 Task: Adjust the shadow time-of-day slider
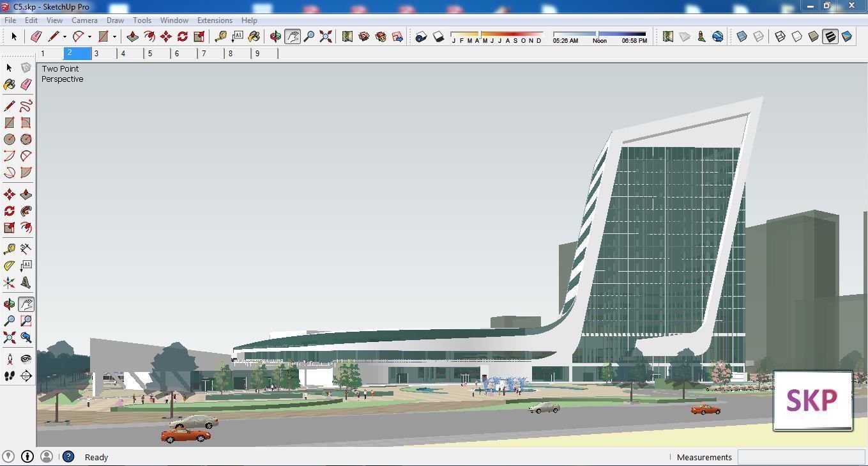coord(600,36)
